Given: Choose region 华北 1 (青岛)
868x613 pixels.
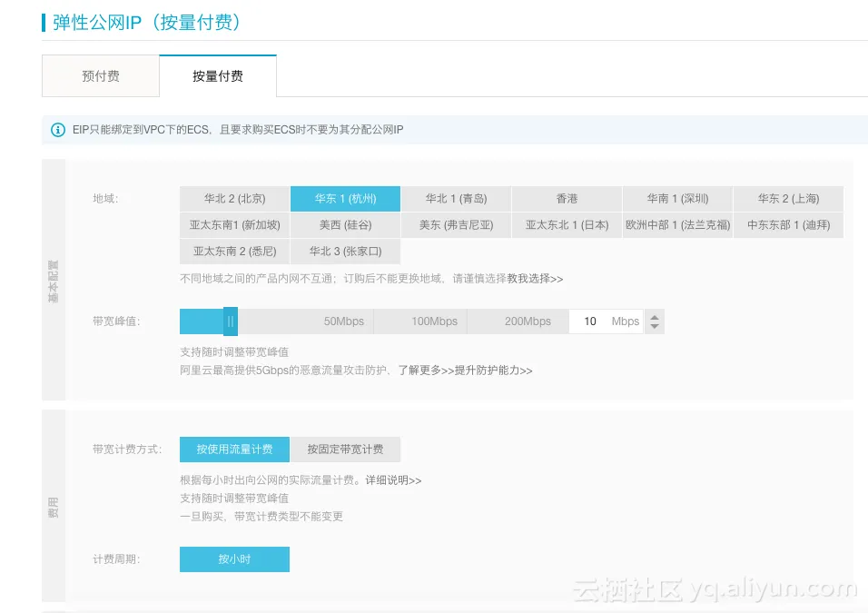Looking at the screenshot, I should (x=456, y=199).
